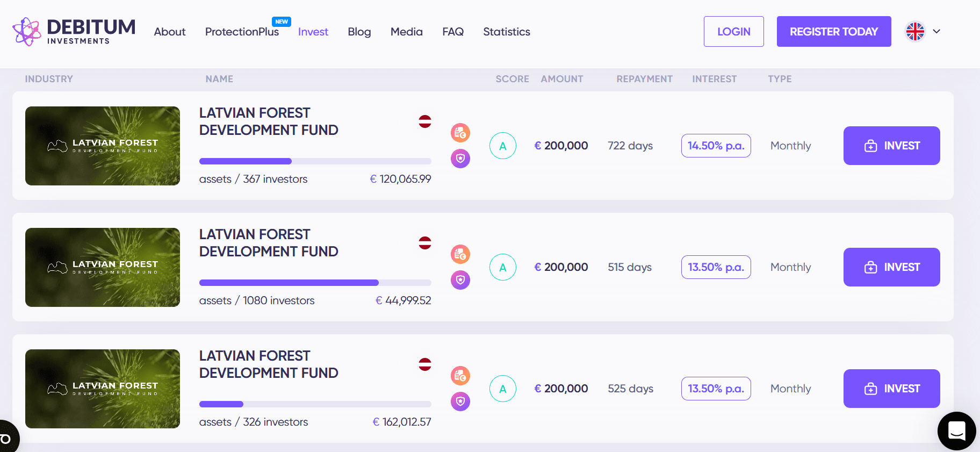Expand the language dropdown chevron
Screen dimensions: 980x452
pos(936,32)
